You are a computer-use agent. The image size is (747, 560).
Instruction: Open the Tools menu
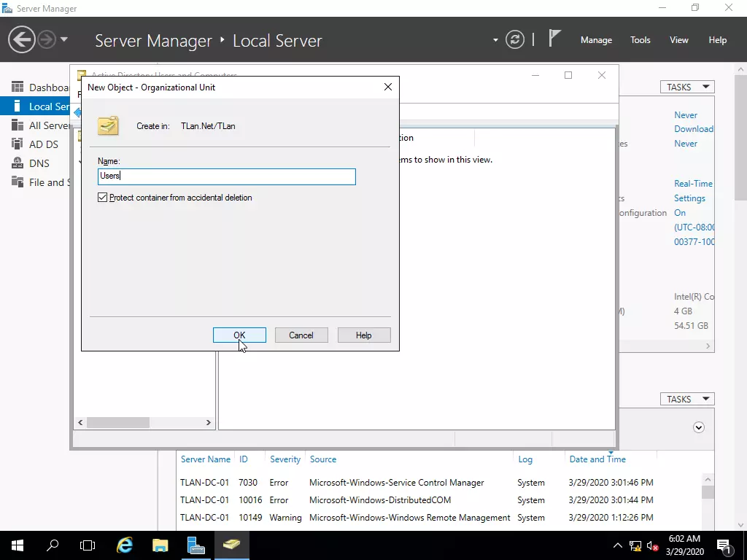(x=640, y=40)
